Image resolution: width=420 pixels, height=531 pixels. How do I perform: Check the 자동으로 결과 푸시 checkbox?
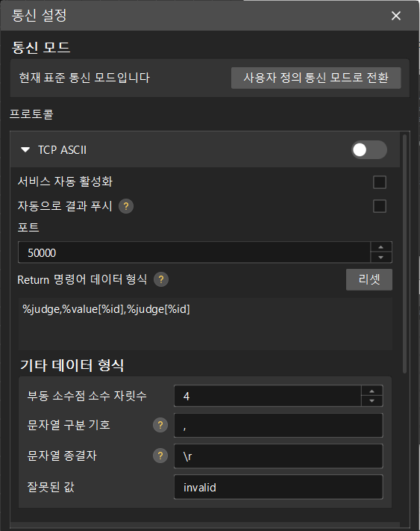[380, 206]
